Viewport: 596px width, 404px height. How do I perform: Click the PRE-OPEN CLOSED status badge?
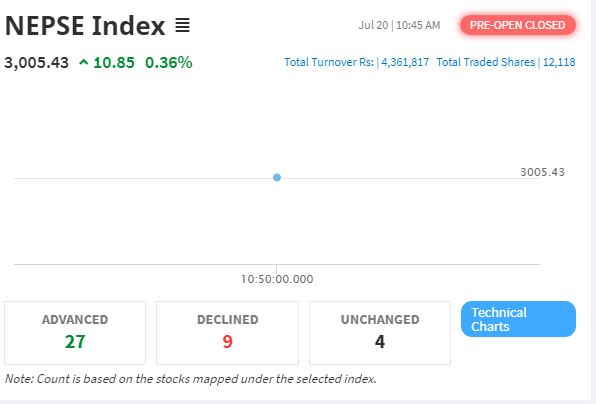(x=517, y=25)
